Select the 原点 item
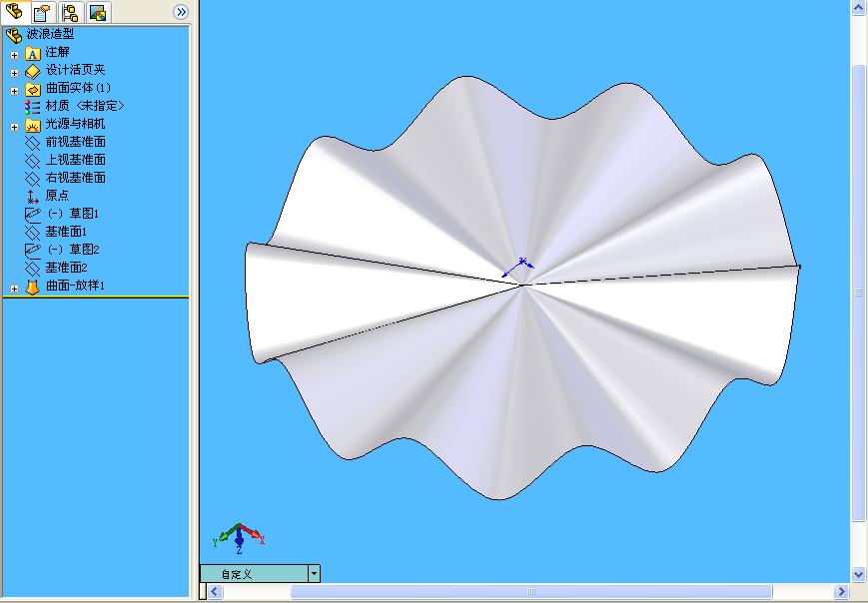The height and width of the screenshot is (603, 868). click(x=58, y=196)
